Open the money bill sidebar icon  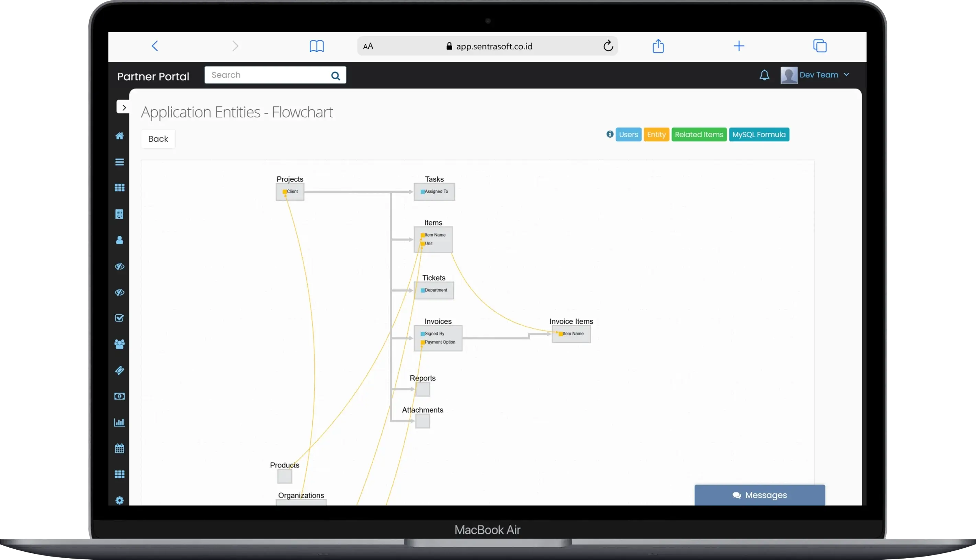[x=120, y=396]
